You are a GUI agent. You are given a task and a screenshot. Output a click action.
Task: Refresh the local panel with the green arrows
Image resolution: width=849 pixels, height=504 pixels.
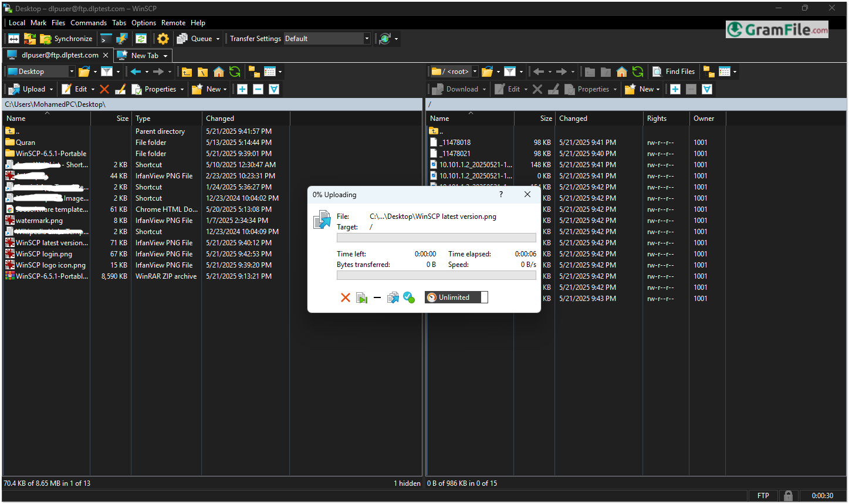pos(235,72)
